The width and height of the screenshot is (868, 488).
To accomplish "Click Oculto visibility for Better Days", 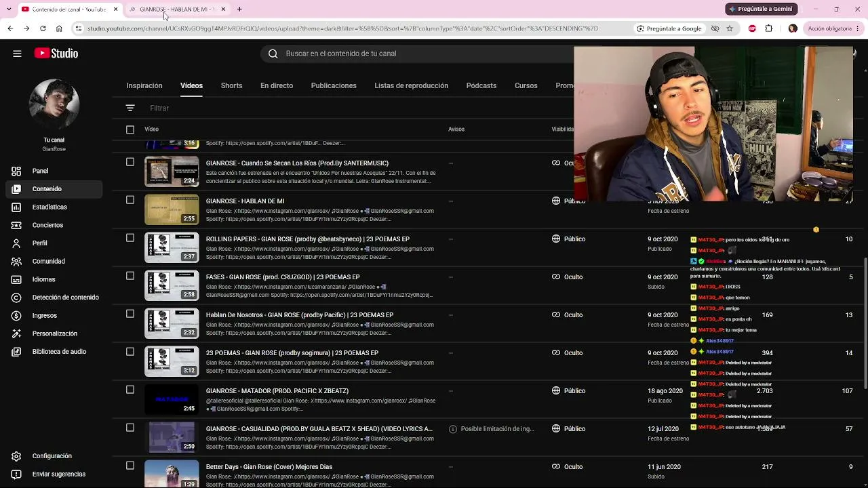I will (x=567, y=467).
